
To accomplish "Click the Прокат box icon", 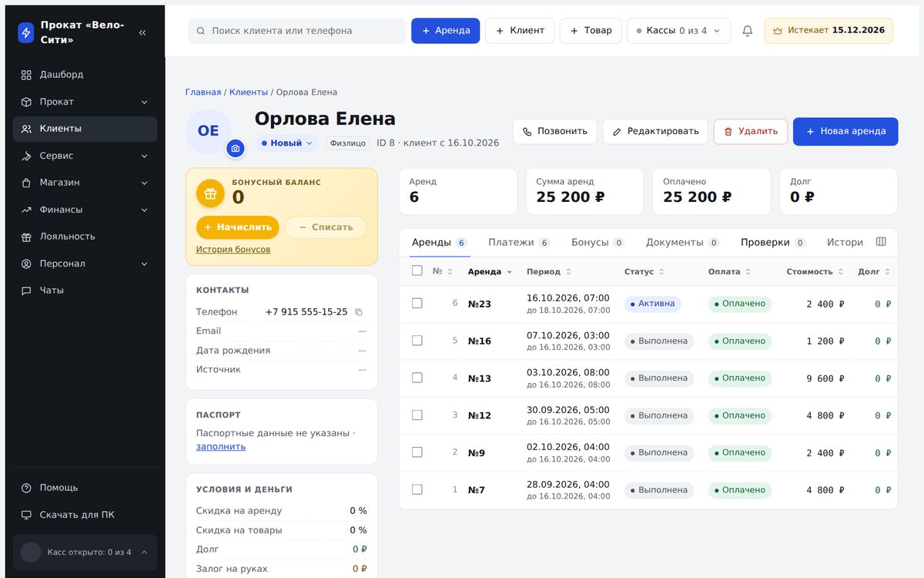I will (26, 102).
